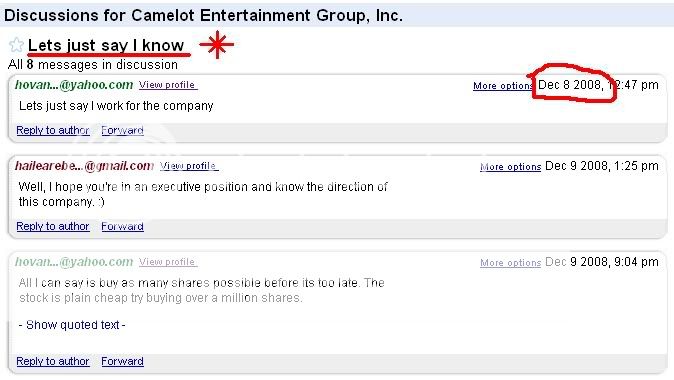The width and height of the screenshot is (674, 380).
Task: Forward the executive position message
Action: coord(123,226)
